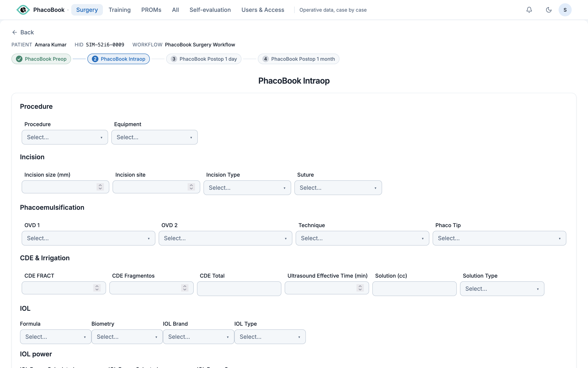Open the Equipment dropdown

(155, 137)
